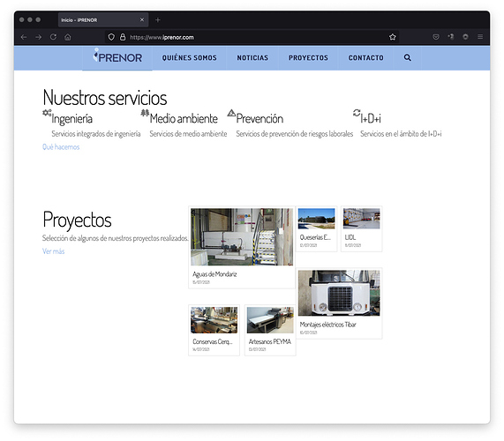
Task: Open the NOTICIAS menu item
Action: click(x=252, y=58)
